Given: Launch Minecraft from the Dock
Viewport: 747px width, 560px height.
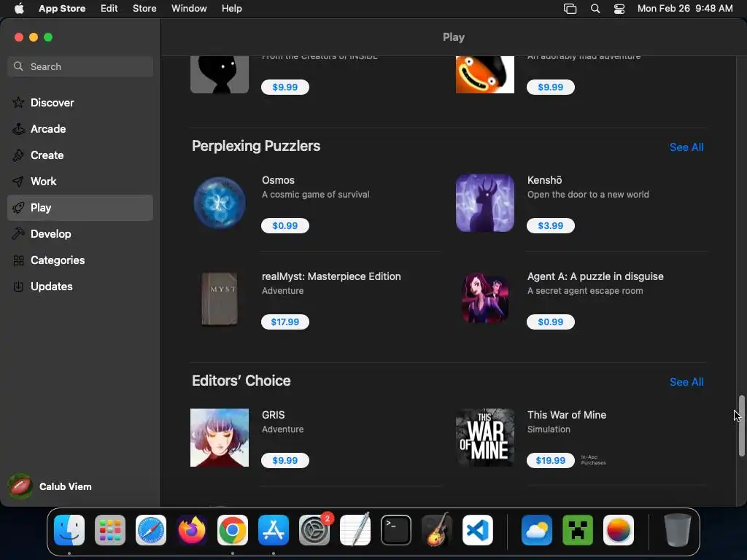Looking at the screenshot, I should [x=578, y=530].
